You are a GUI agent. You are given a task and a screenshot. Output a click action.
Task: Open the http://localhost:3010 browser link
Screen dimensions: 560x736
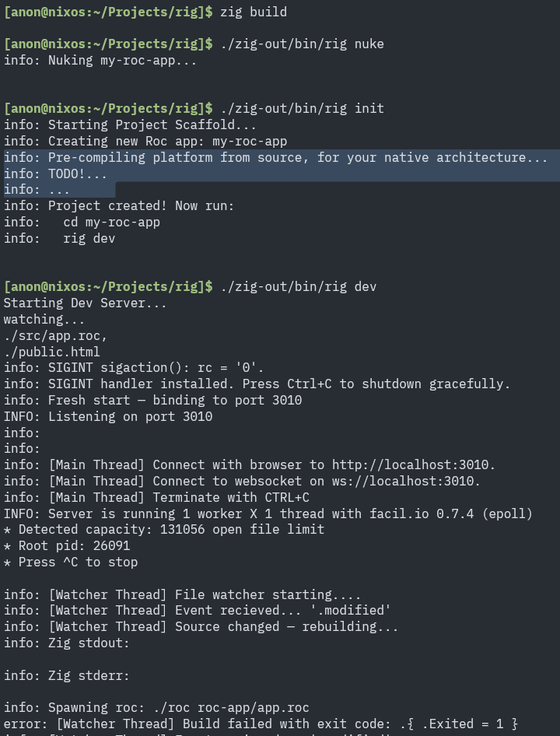413,465
